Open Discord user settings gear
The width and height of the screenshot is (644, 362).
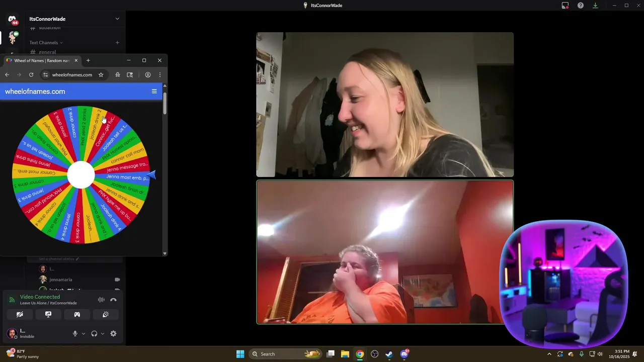pyautogui.click(x=113, y=333)
